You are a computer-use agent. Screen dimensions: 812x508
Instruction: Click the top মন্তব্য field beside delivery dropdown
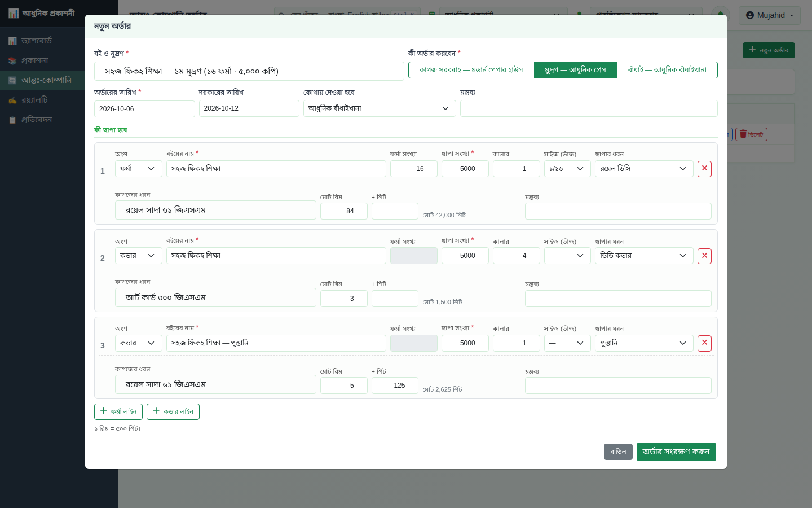tap(589, 108)
